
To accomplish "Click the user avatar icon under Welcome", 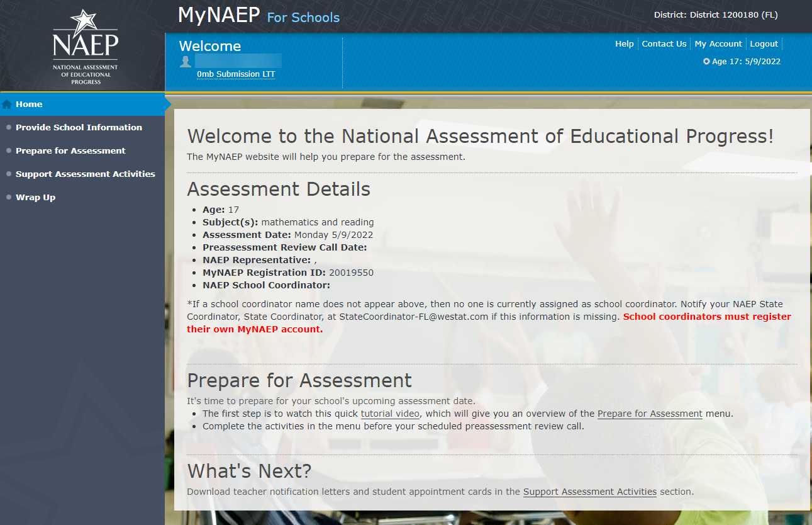I will click(186, 61).
